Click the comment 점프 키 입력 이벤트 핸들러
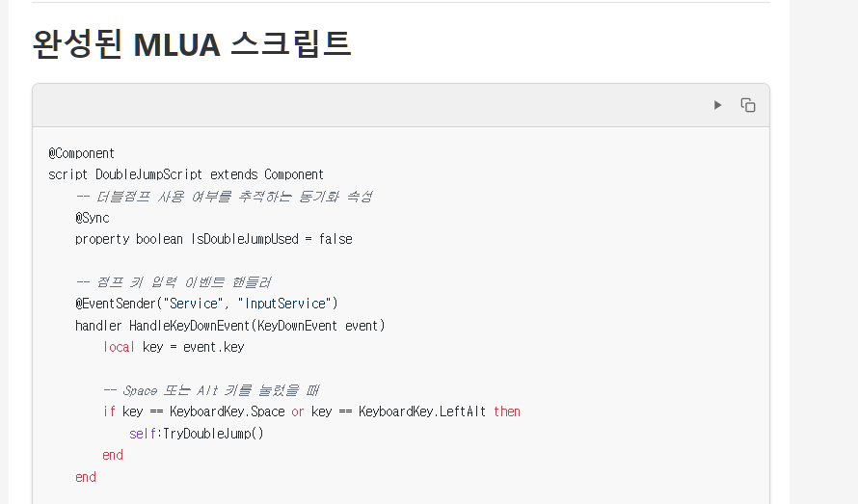 point(174,282)
